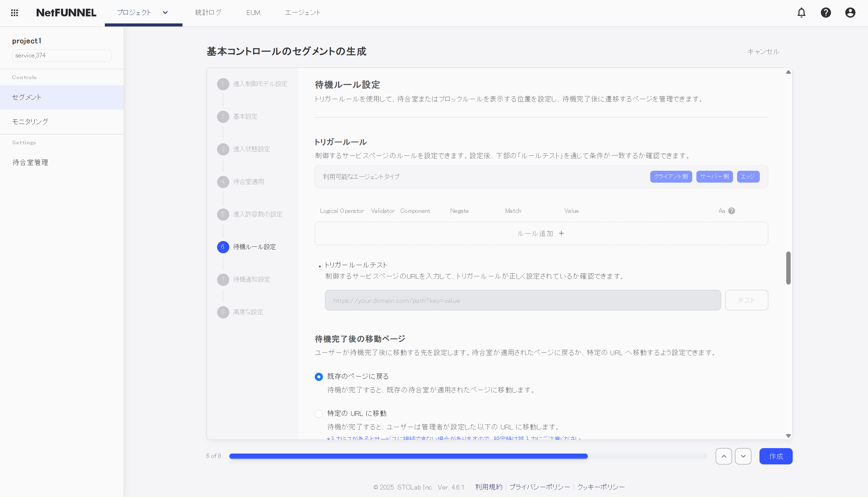Viewport: 868px width, 497px height.
Task: Open the notifications bell
Action: click(x=801, y=13)
